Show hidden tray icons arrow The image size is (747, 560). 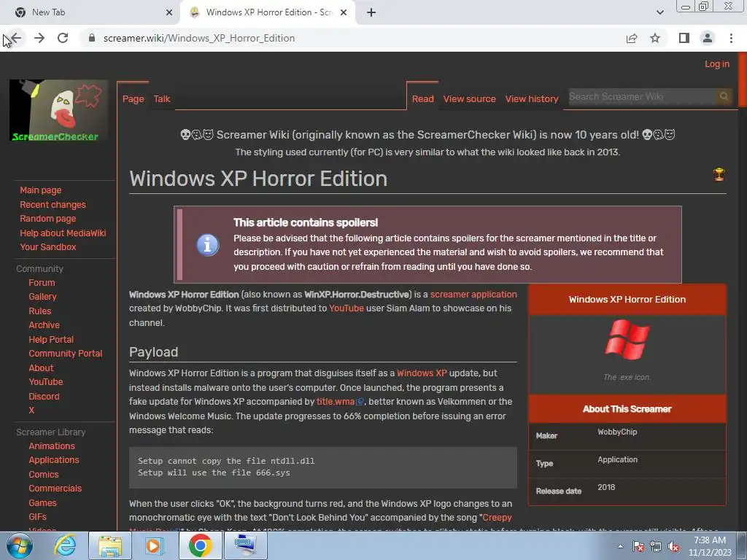(620, 546)
